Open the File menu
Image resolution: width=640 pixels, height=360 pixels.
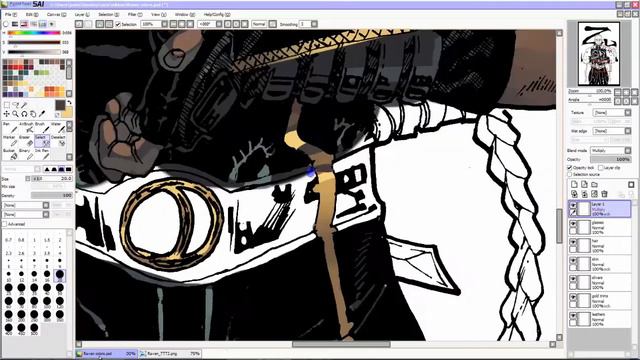pyautogui.click(x=10, y=14)
